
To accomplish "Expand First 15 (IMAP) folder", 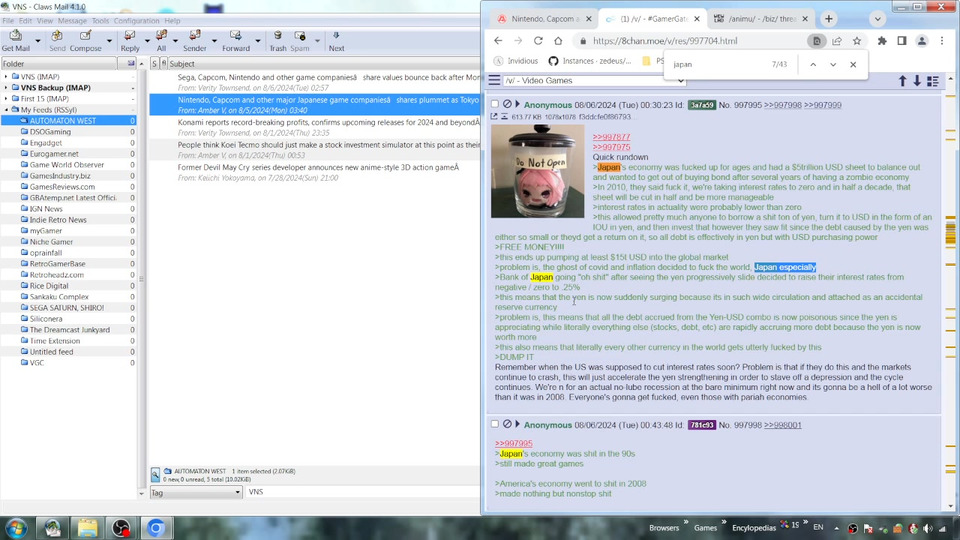I will 6,99.
